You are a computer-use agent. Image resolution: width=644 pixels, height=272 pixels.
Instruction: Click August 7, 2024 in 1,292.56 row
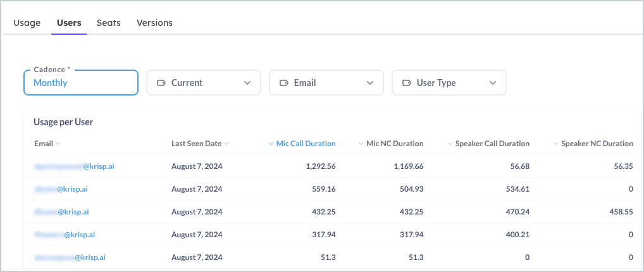pos(197,166)
